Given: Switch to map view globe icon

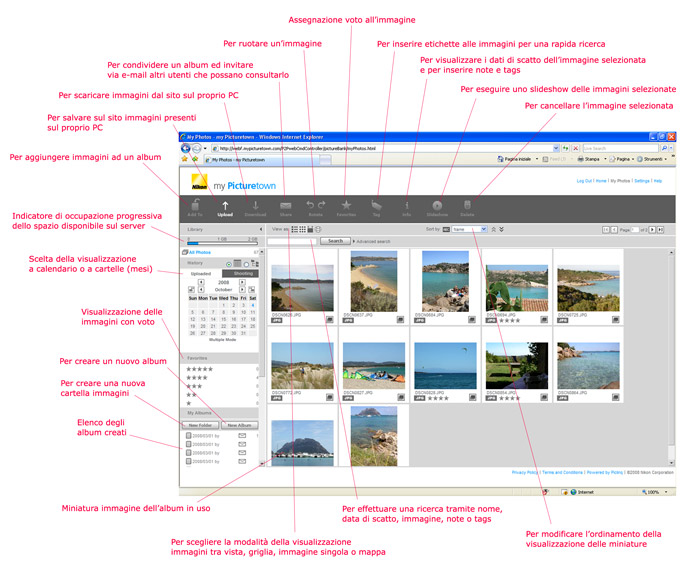Looking at the screenshot, I should (318, 229).
